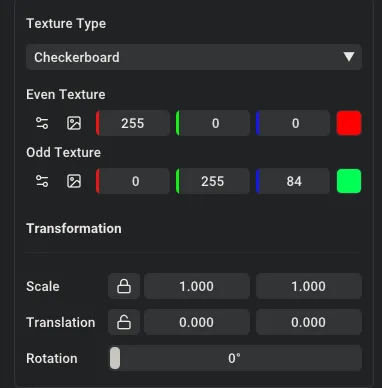Screen dimensions: 382x388
Task: Click the Scale label
Action: (x=43, y=286)
